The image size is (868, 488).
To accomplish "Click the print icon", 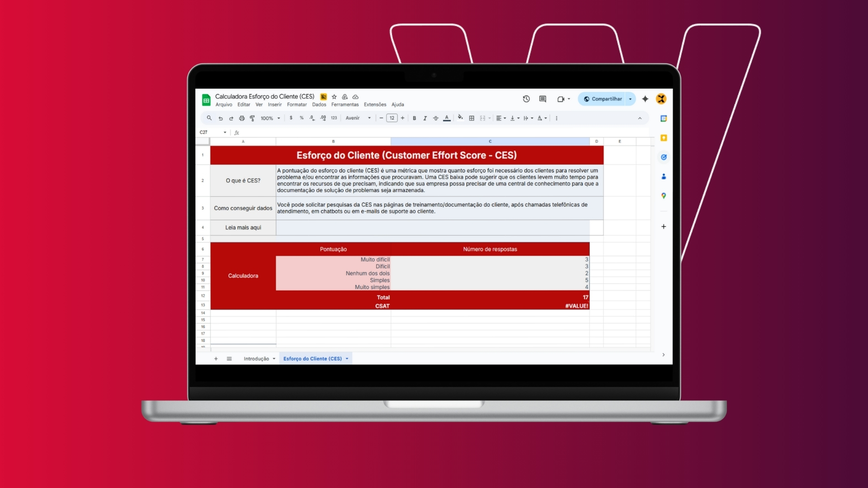I will pos(242,118).
